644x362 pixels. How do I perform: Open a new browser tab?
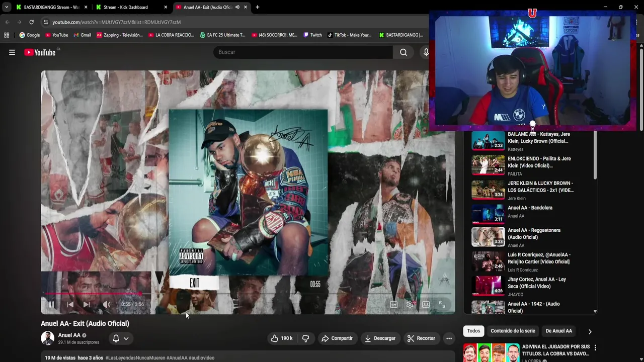(257, 7)
